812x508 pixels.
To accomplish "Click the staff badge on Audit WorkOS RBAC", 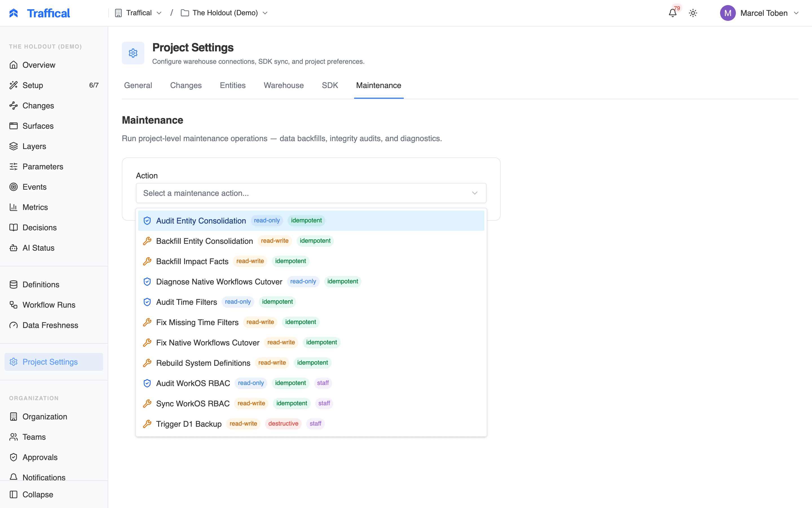I will 323,383.
